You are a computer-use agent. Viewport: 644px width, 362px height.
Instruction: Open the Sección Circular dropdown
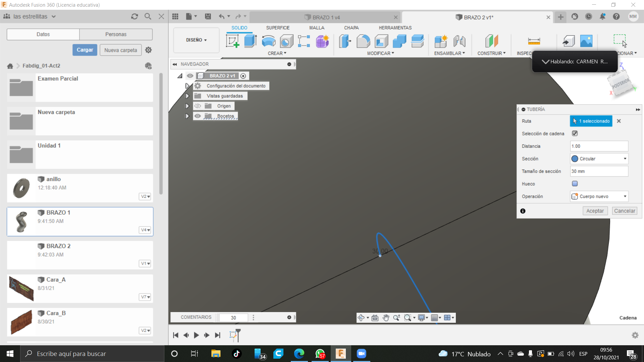pyautogui.click(x=599, y=159)
